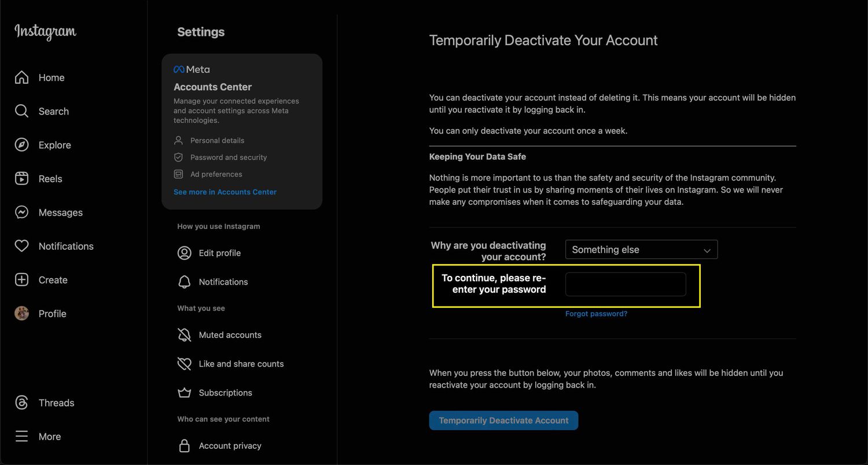The width and height of the screenshot is (868, 465).
Task: Open the deactivation reason dropdown
Action: [641, 249]
